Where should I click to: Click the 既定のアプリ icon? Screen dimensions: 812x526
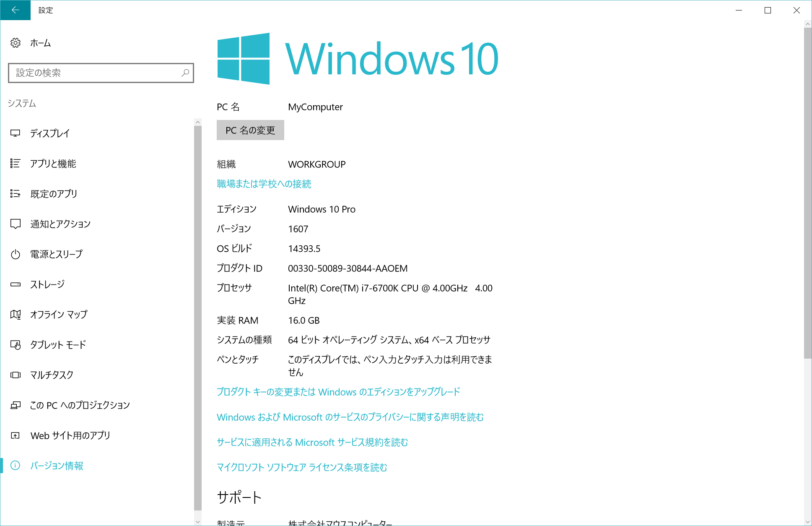tap(16, 194)
